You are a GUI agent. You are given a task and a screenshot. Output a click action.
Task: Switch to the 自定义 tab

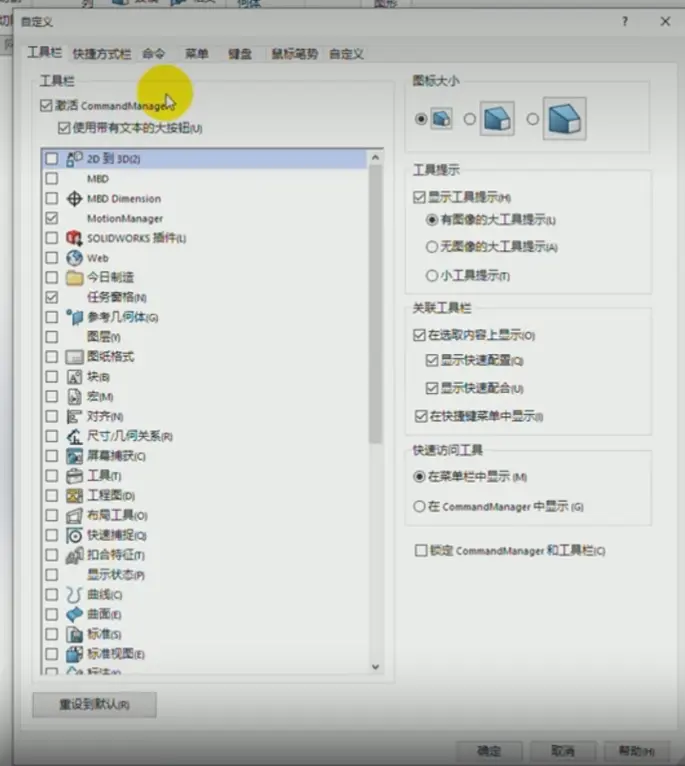click(x=346, y=54)
